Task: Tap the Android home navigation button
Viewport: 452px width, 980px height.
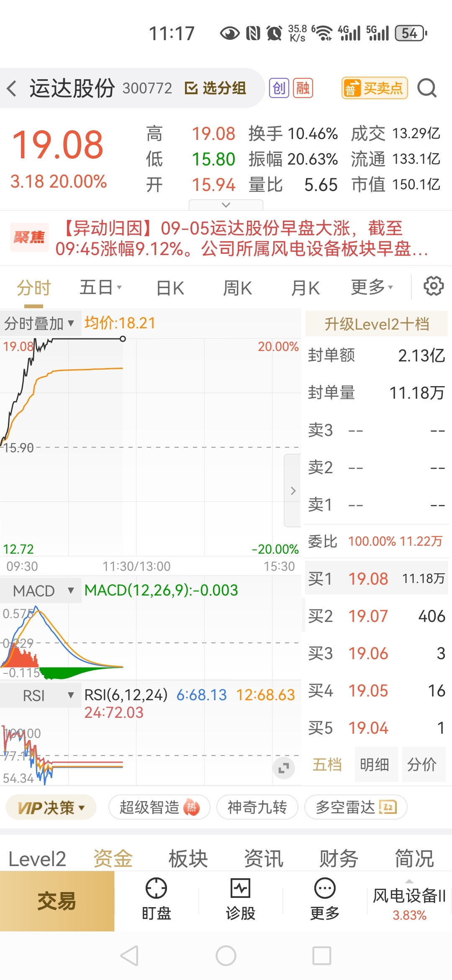Action: tap(226, 956)
